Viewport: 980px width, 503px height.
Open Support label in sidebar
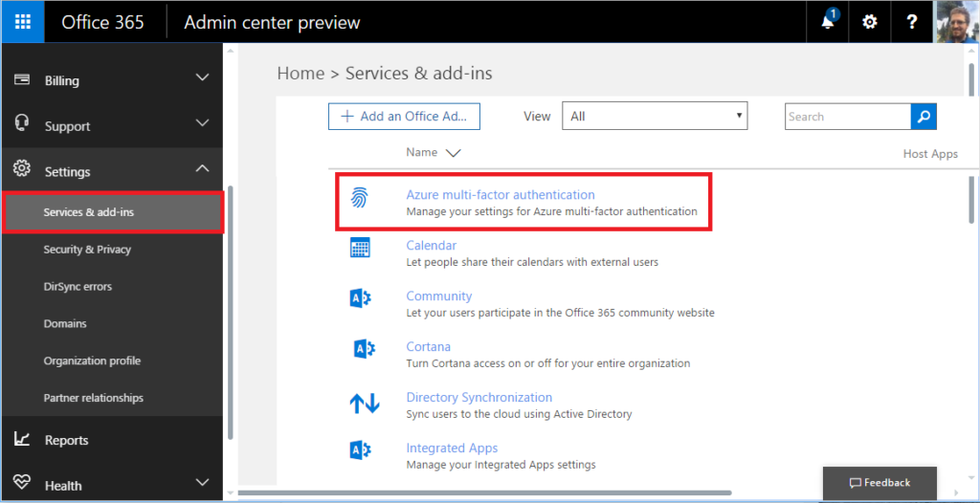pyautogui.click(x=68, y=127)
